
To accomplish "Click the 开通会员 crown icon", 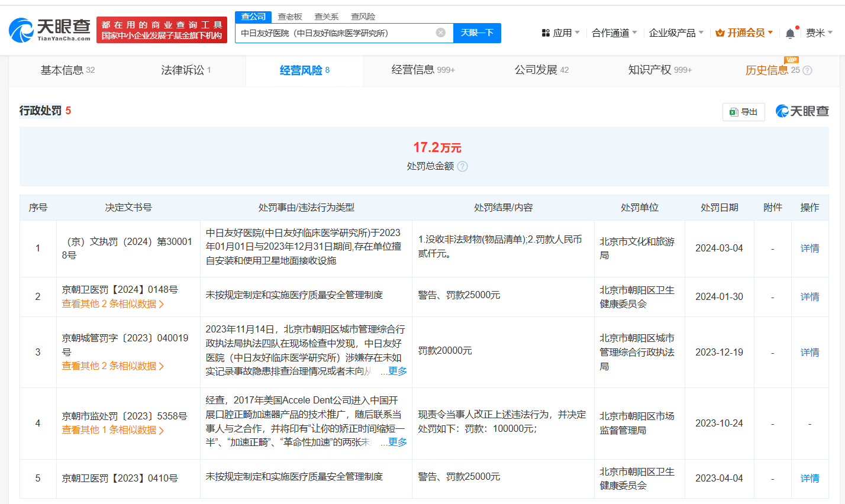I will coord(720,33).
